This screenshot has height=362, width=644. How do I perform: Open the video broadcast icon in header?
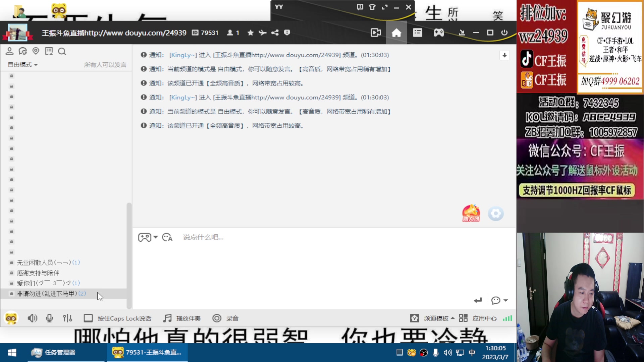[376, 33]
